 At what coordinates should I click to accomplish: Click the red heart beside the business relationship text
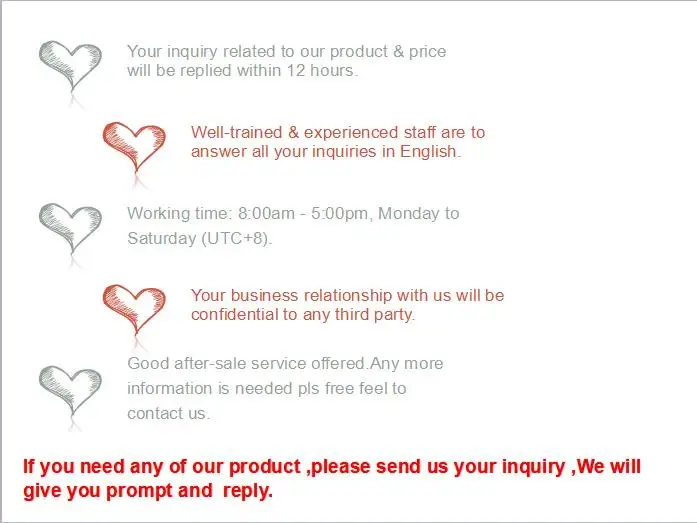(x=133, y=307)
